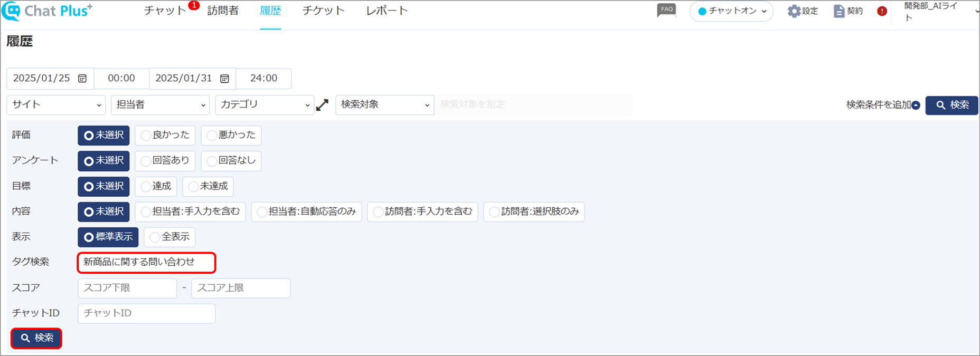Select the 悪かった rating option
Screen dimensions: 980x356
[x=231, y=136]
